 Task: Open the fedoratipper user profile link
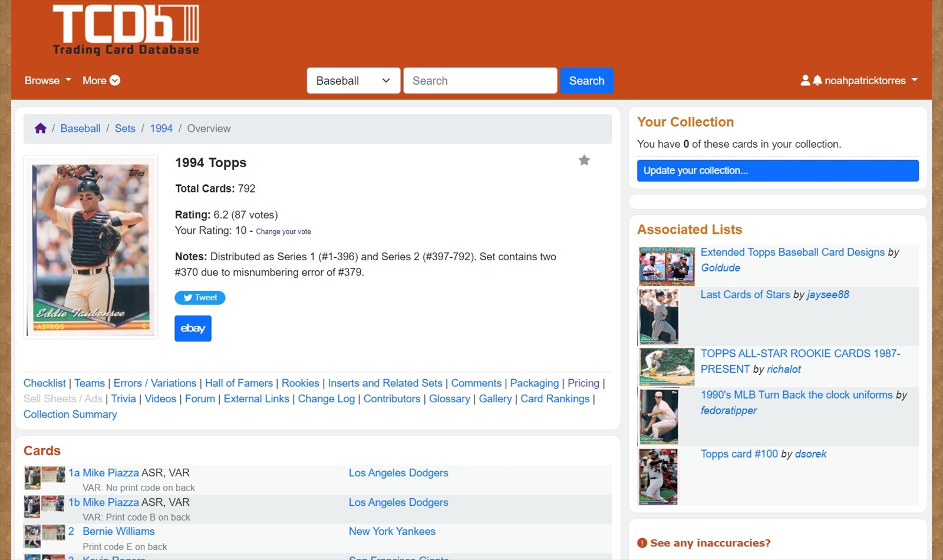point(728,410)
